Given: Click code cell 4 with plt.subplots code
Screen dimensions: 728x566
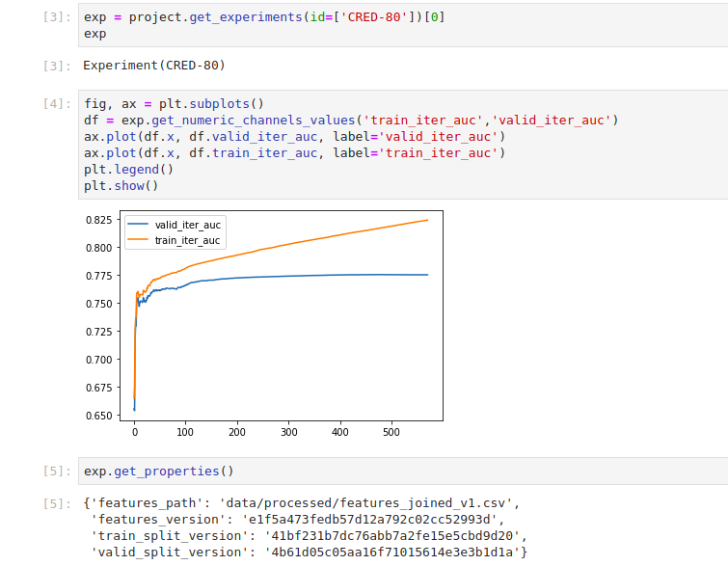Looking at the screenshot, I should tap(403, 145).
